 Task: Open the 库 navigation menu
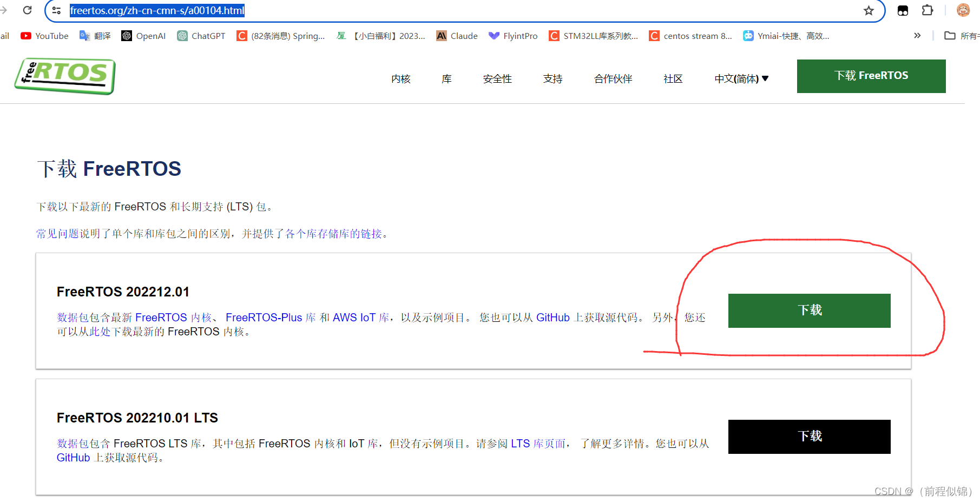pos(446,79)
